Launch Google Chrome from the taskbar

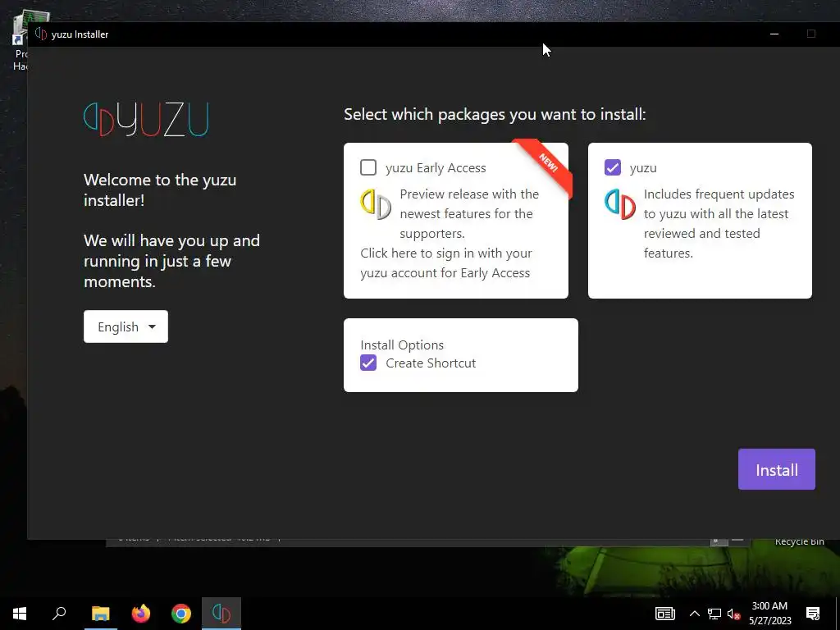181,614
